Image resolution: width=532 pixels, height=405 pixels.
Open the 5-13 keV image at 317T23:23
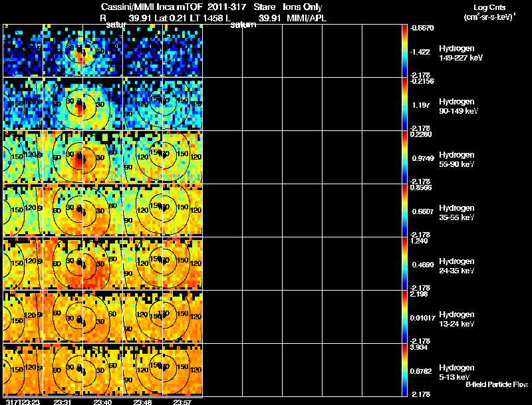(23, 370)
